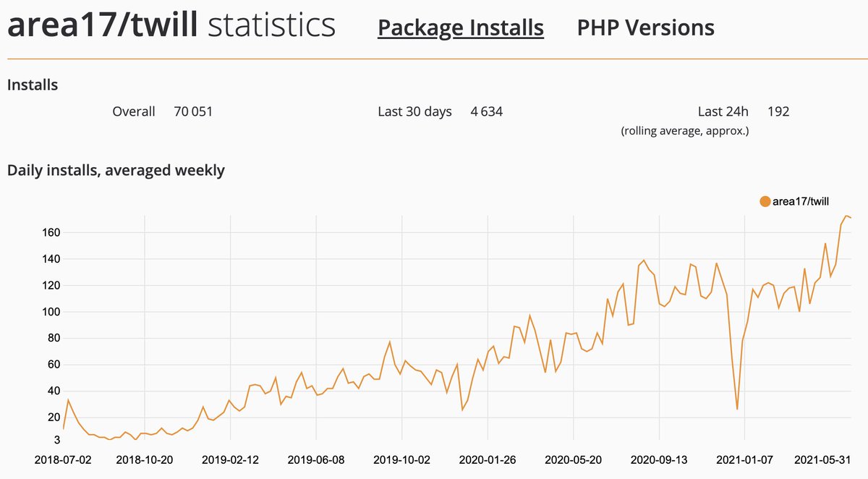868x479 pixels.
Task: Click the 2019-06-08 x-axis date label
Action: 316,459
